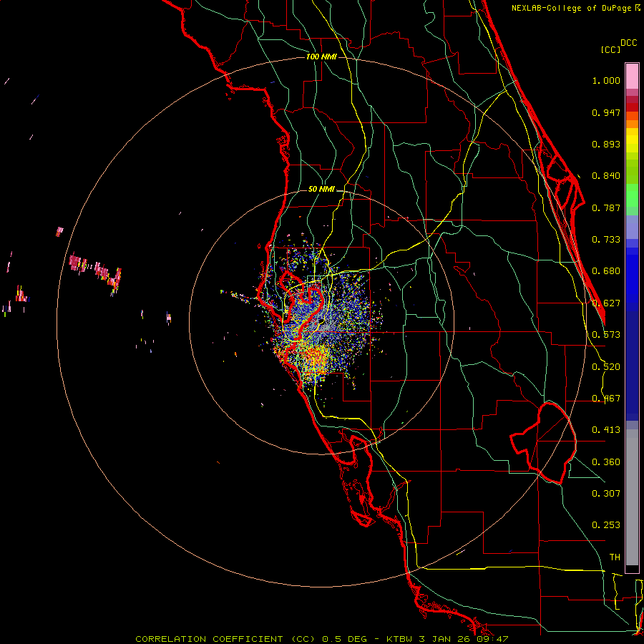The image size is (644, 644).
Task: Click the DCC label above the color bar
Action: pyautogui.click(x=628, y=43)
